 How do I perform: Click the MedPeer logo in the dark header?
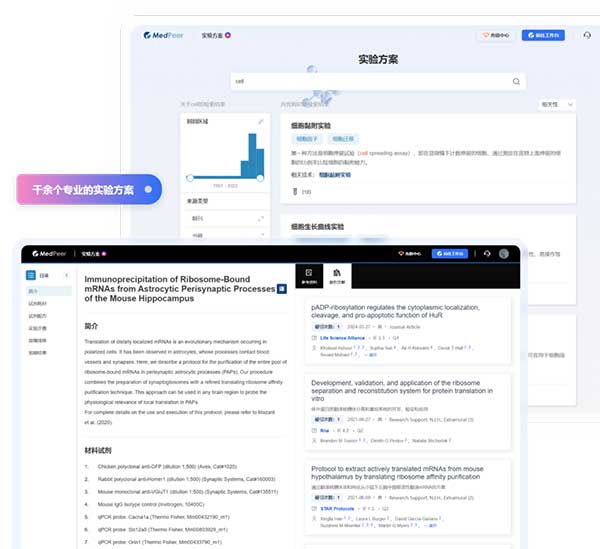click(48, 254)
